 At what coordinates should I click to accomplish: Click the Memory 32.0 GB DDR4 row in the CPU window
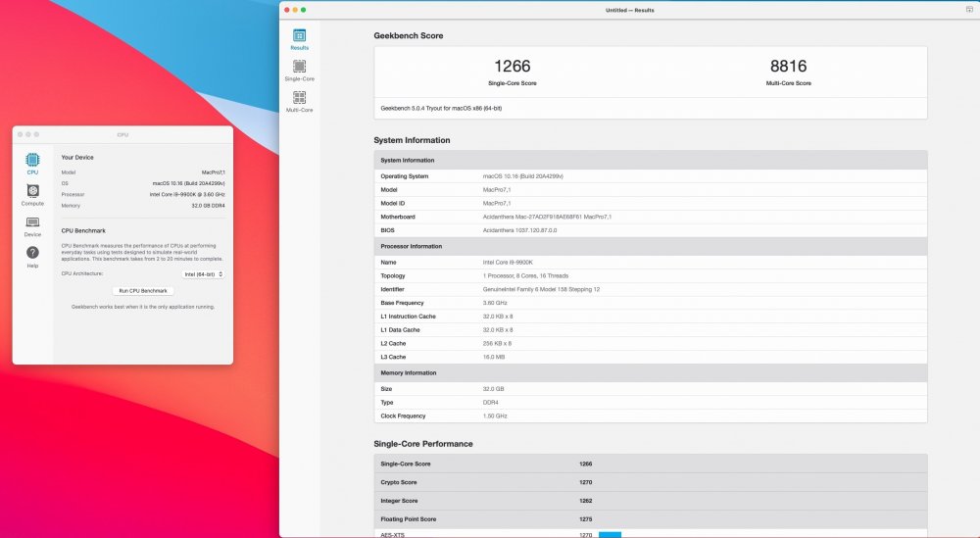(x=143, y=206)
